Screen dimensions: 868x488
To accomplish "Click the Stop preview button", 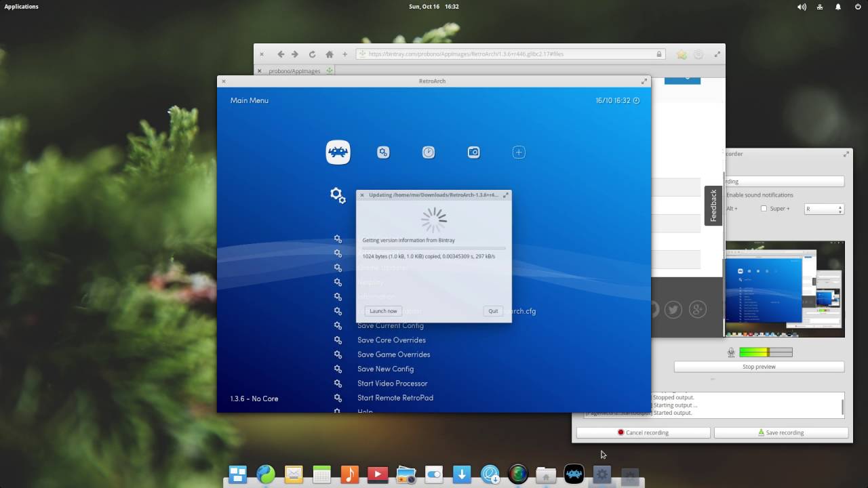I will point(759,367).
